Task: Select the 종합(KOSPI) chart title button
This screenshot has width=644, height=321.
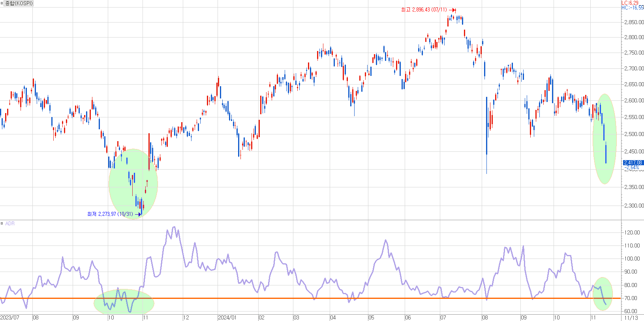Action: [19, 3]
